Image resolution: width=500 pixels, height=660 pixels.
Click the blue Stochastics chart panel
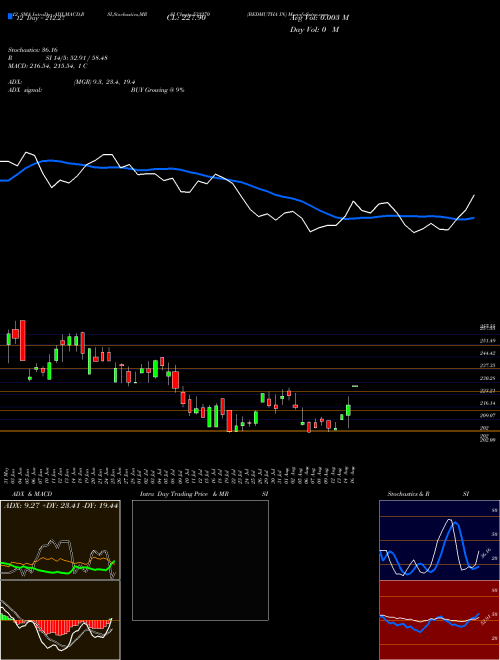click(439, 540)
